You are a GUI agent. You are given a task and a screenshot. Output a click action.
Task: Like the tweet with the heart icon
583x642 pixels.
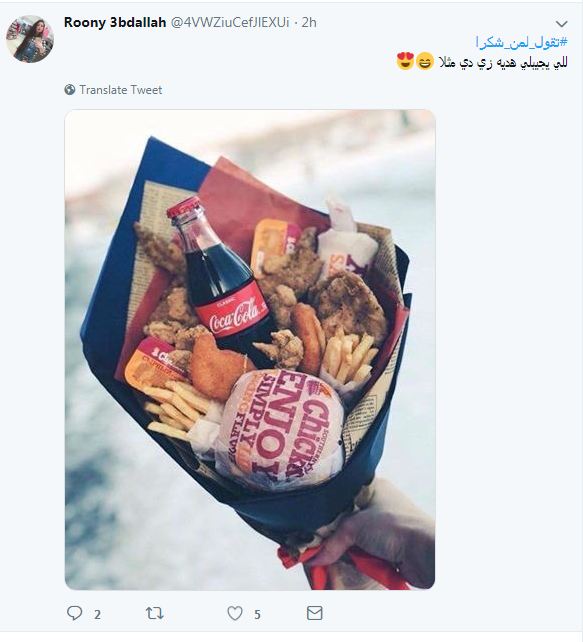(x=235, y=613)
